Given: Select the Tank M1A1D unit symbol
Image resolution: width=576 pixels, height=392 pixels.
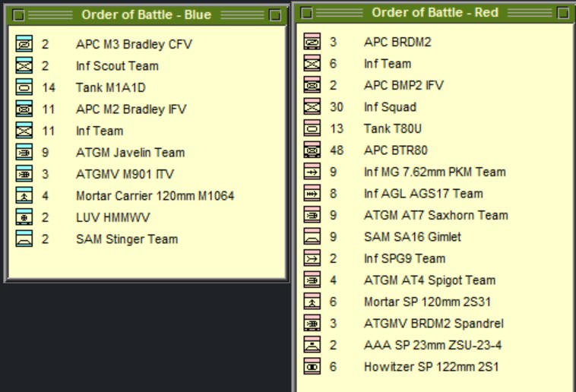Looking at the screenshot, I should pos(24,87).
